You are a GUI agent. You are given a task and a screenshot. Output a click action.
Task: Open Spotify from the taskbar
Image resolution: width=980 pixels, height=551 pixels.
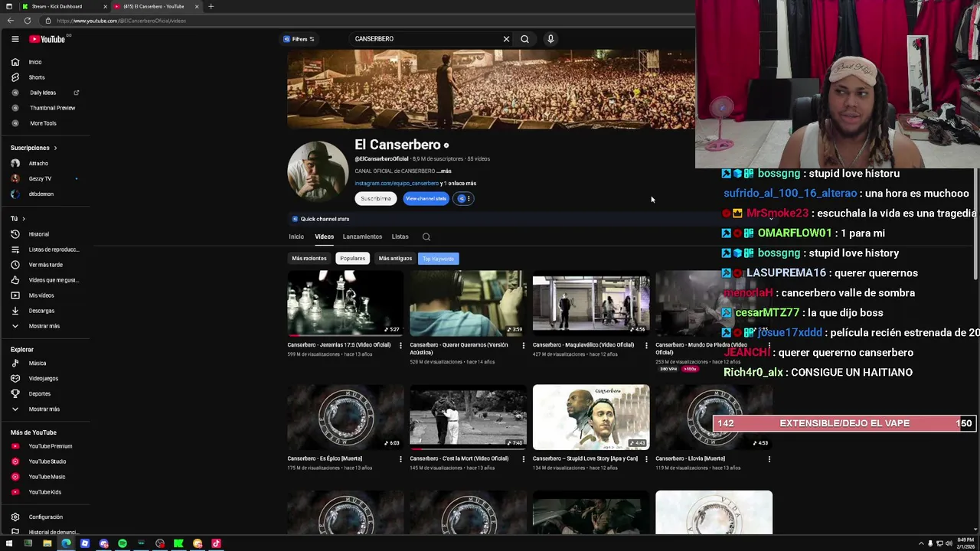click(x=122, y=544)
